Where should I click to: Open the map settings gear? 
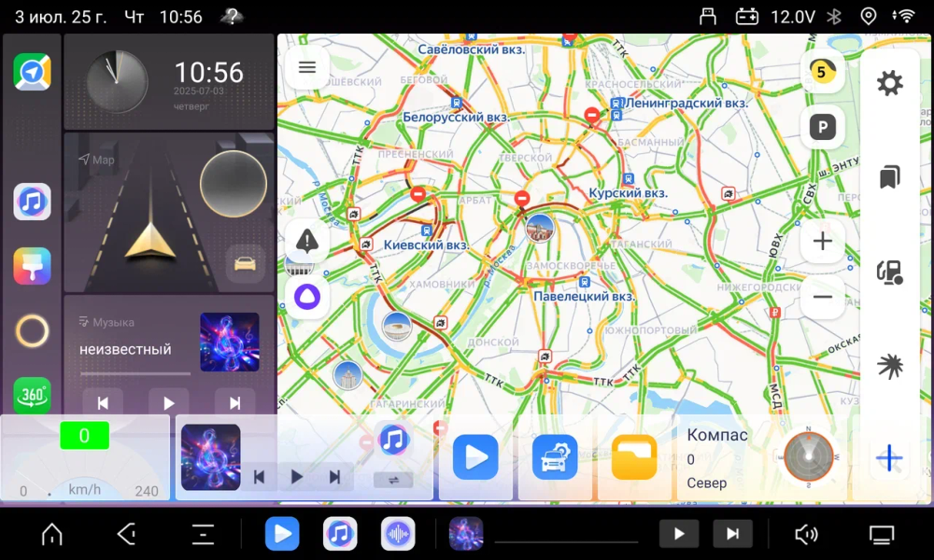(x=889, y=82)
